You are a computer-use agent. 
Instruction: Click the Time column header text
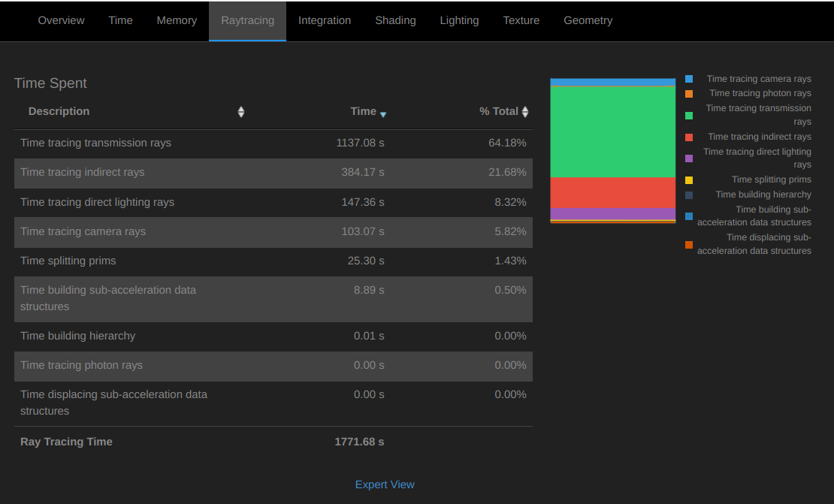coord(364,111)
